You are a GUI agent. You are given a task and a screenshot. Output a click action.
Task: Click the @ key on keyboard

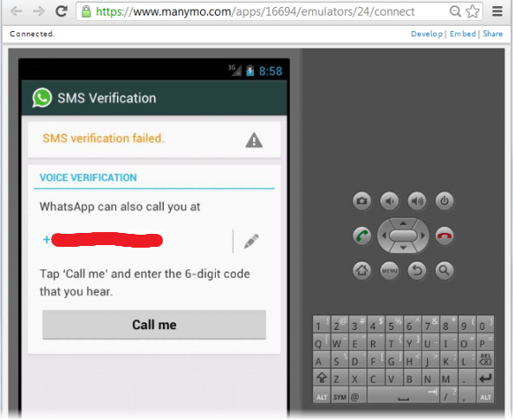[357, 395]
